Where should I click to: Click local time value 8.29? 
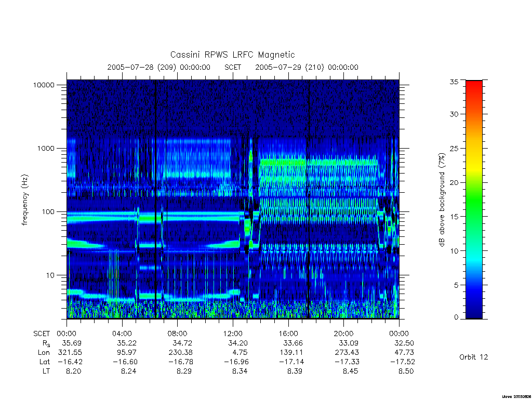pos(184,371)
